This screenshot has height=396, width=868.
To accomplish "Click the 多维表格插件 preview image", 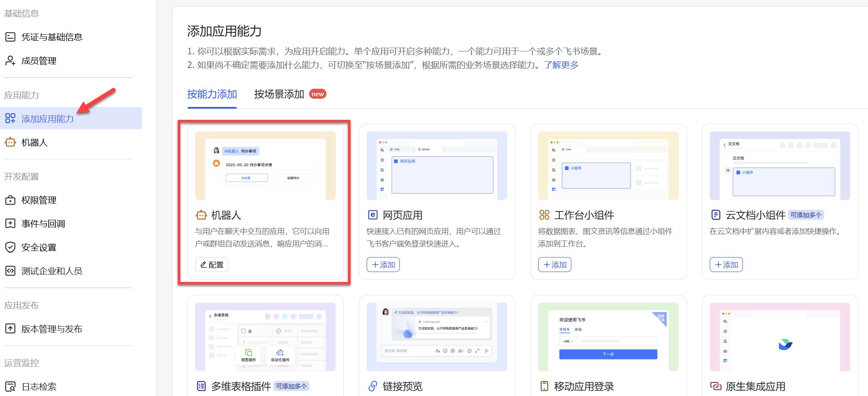I will pyautogui.click(x=265, y=337).
